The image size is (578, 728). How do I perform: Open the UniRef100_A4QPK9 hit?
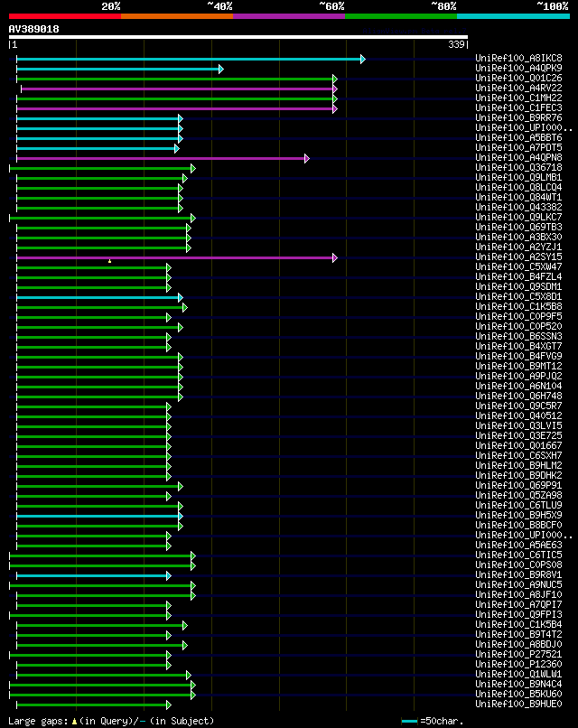[x=518, y=69]
